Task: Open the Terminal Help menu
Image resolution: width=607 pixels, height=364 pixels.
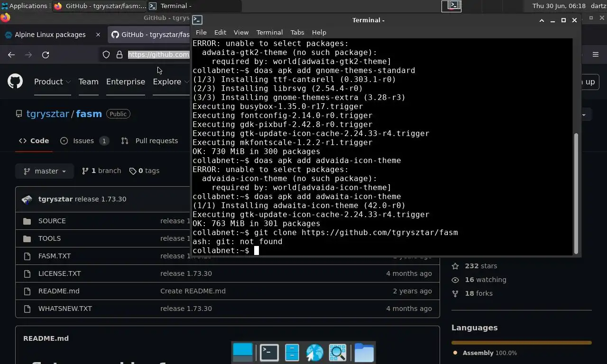Action: [319, 32]
